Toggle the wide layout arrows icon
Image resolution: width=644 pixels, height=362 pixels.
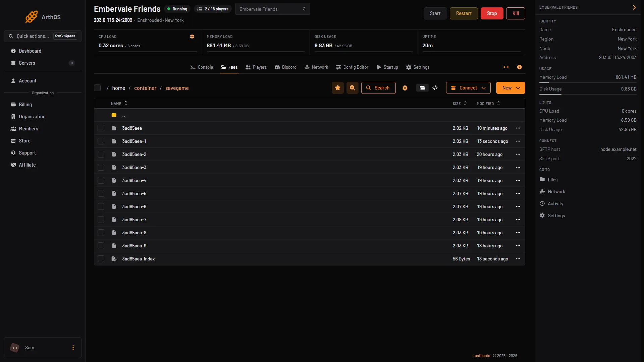(506, 67)
